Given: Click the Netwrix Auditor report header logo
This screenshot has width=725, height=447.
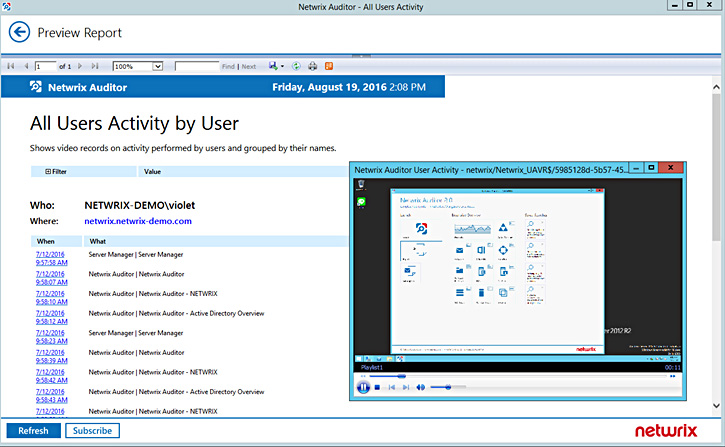Looking at the screenshot, I should (x=36, y=86).
